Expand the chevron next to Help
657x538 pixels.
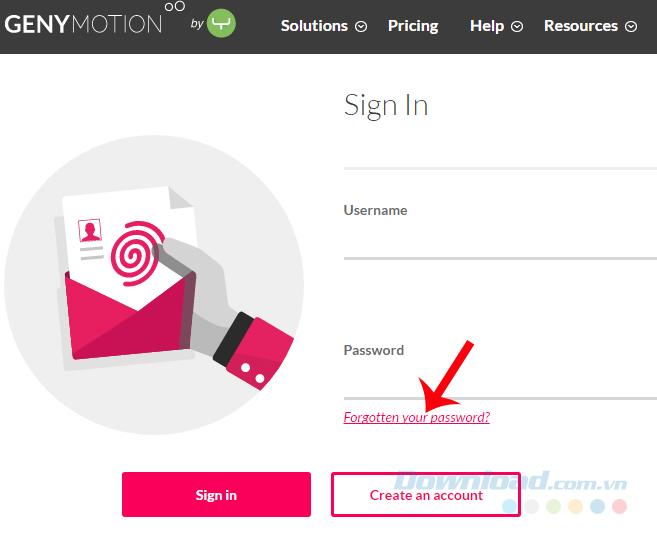tap(517, 27)
